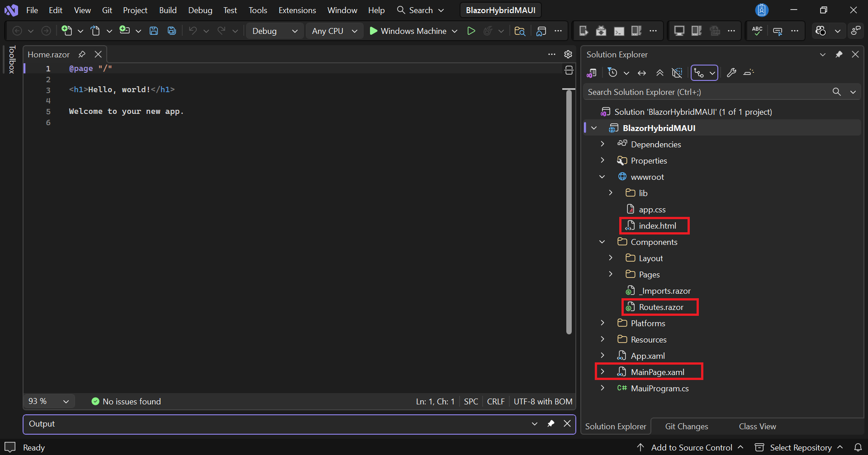Open the Android adb command prompt icon
Image resolution: width=868 pixels, height=455 pixels.
click(x=619, y=31)
